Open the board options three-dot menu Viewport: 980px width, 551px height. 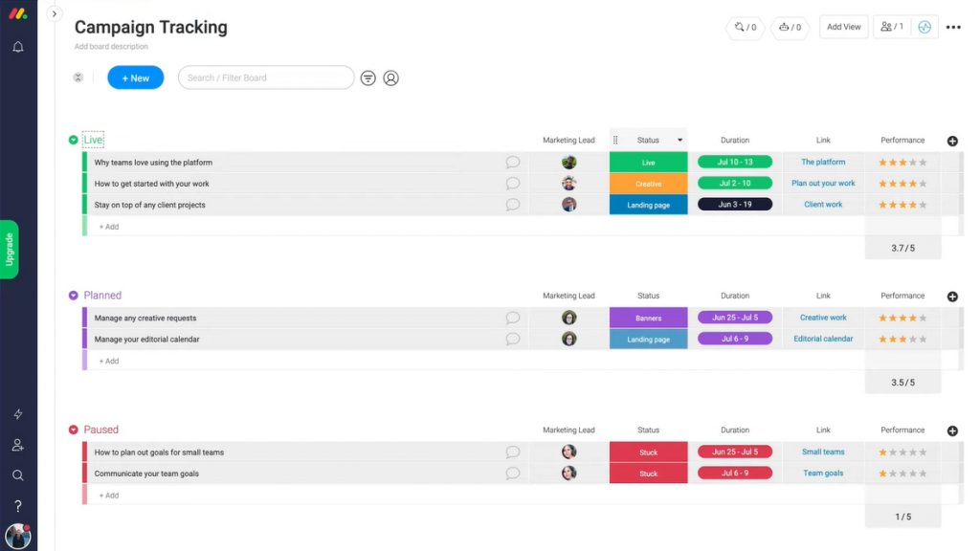point(953,27)
